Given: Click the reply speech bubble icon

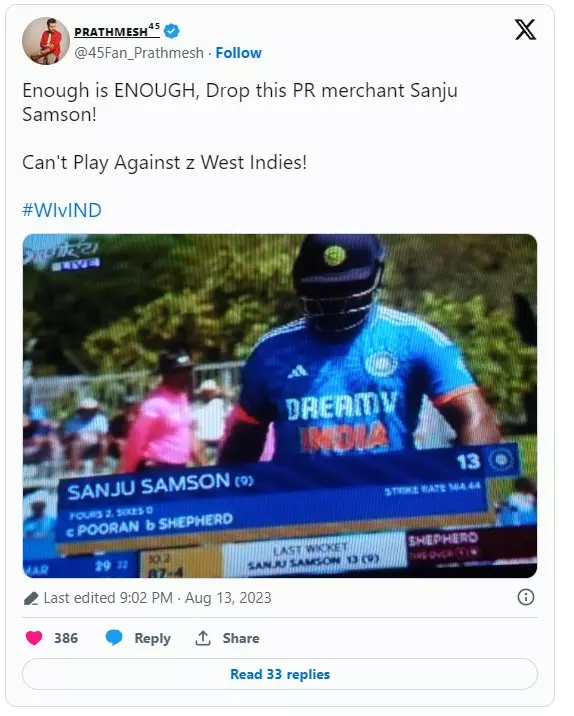Looking at the screenshot, I should pyautogui.click(x=114, y=637).
